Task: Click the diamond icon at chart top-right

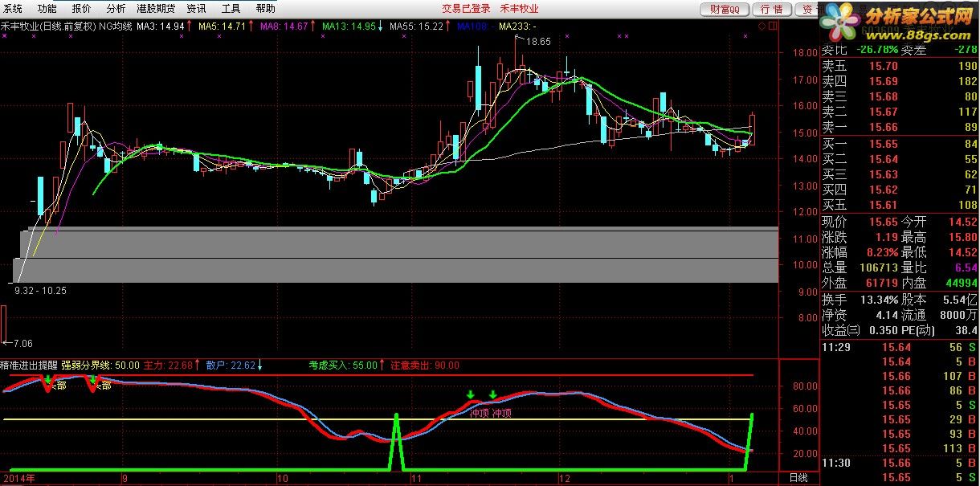Action: 762,27
